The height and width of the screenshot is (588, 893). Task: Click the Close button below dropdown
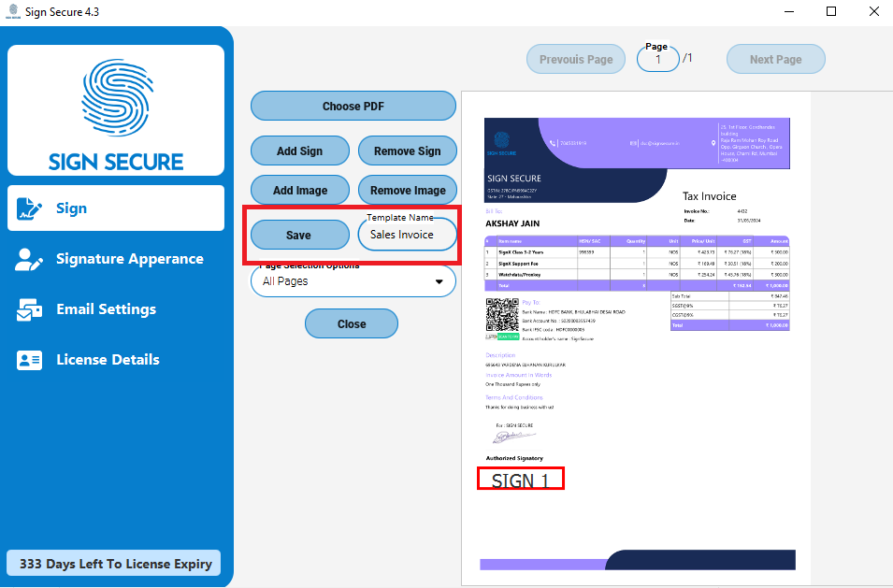(352, 323)
